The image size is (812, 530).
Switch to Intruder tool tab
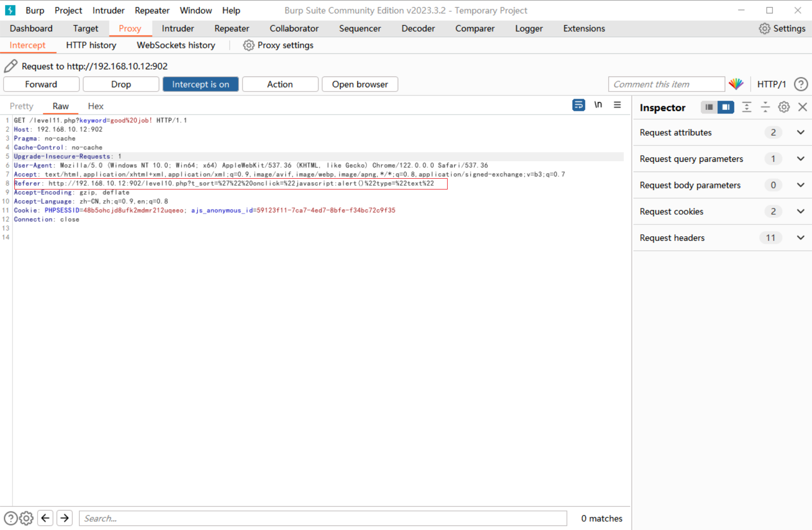coord(178,29)
